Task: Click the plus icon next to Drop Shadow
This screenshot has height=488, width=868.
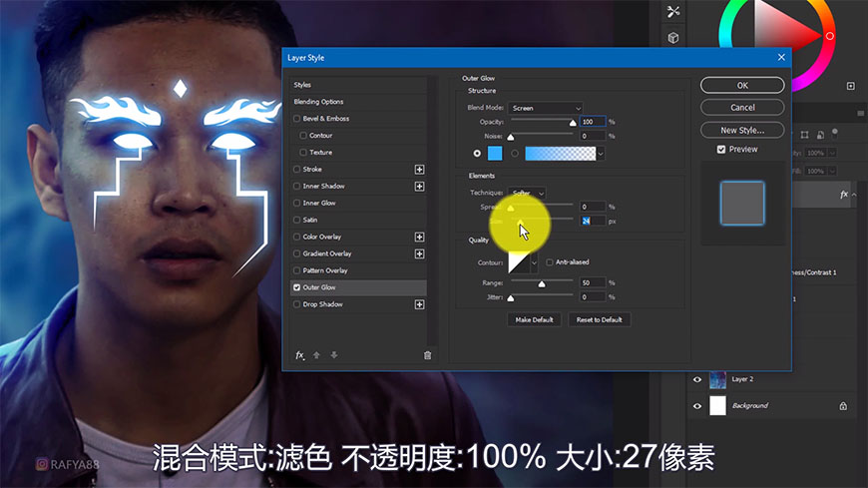Action: click(x=420, y=304)
